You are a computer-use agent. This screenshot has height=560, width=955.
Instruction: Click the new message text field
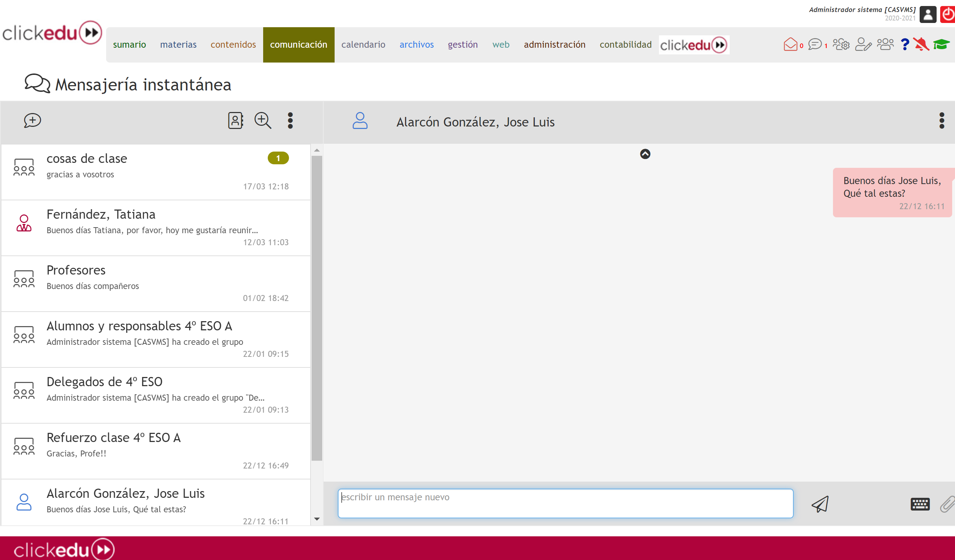tap(565, 503)
